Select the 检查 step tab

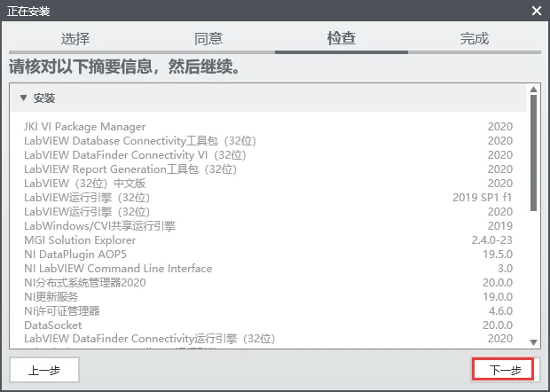click(x=342, y=38)
